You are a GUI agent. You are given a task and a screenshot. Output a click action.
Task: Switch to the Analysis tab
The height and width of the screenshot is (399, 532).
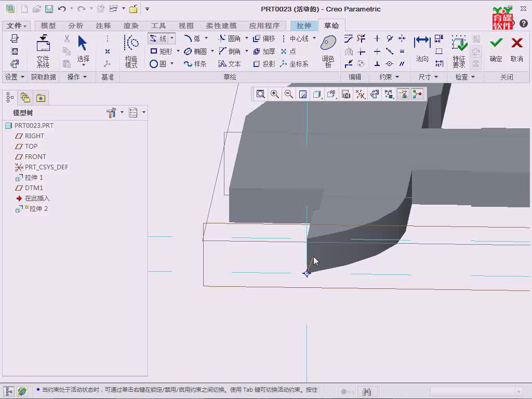[75, 26]
